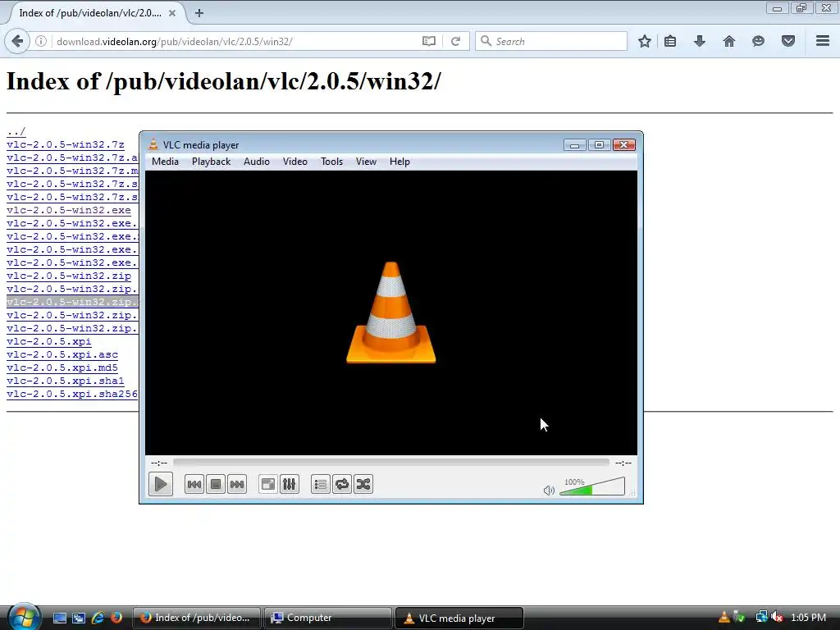
Task: Toggle Firefox reader view icon
Action: 428,41
